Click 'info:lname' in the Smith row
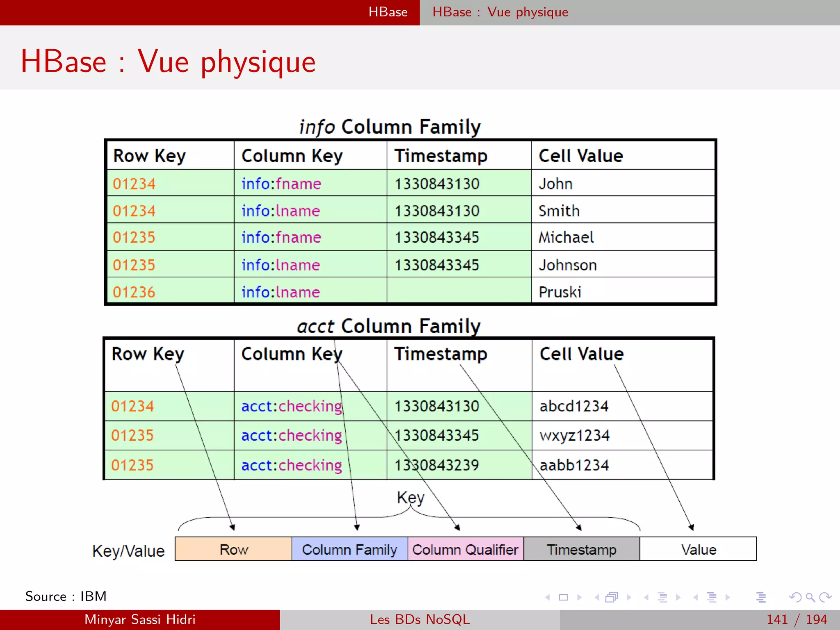 click(x=281, y=211)
